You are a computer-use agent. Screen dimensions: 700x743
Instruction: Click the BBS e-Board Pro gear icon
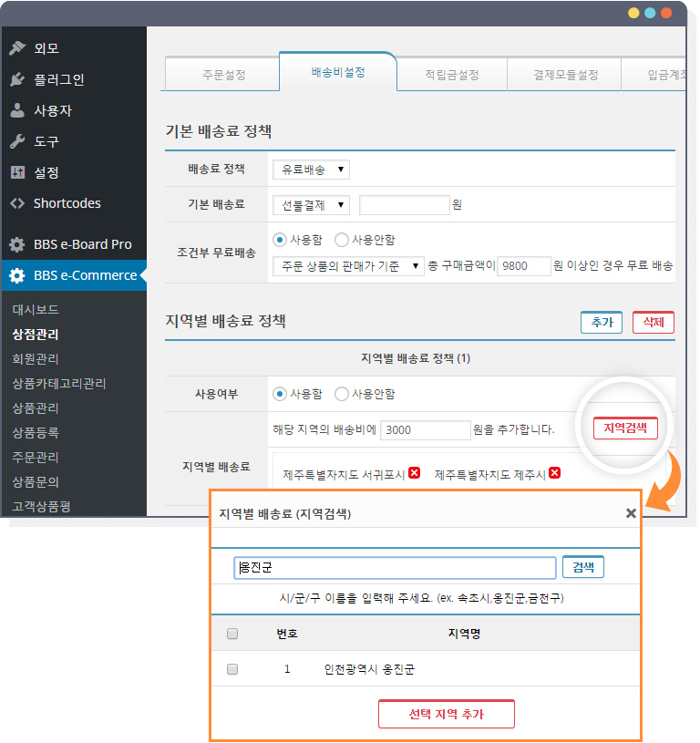click(x=17, y=244)
